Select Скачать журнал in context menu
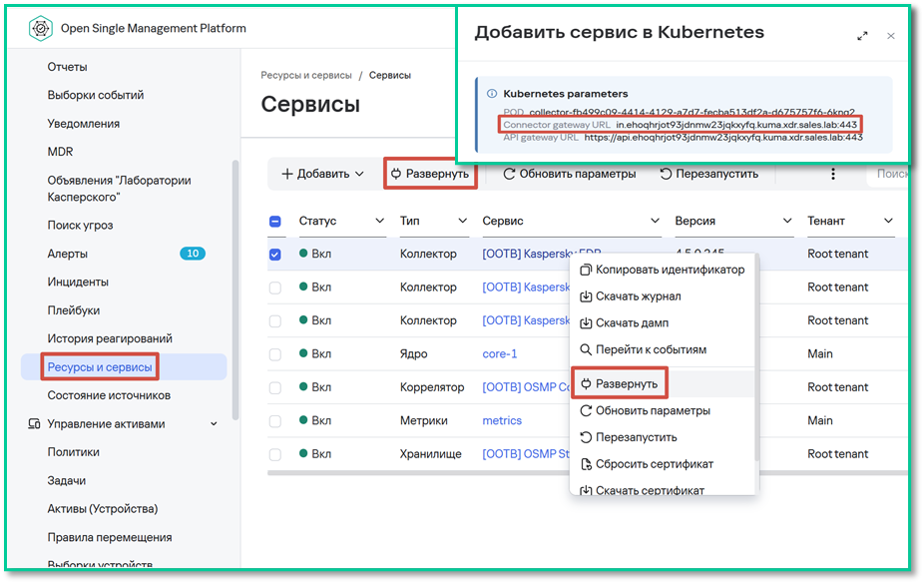The image size is (924, 584). 663,296
